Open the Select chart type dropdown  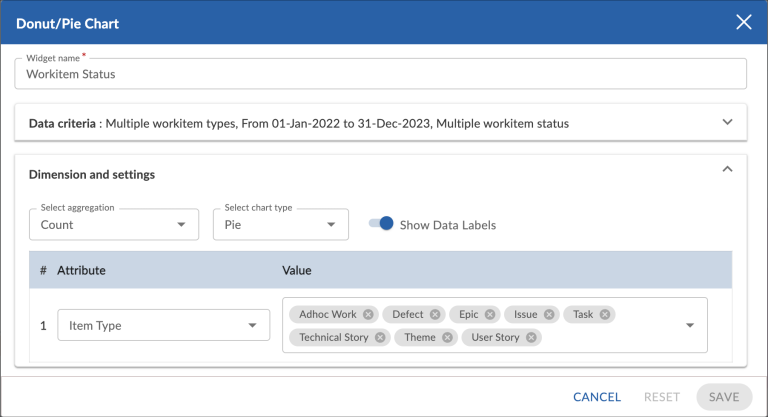[x=281, y=224]
